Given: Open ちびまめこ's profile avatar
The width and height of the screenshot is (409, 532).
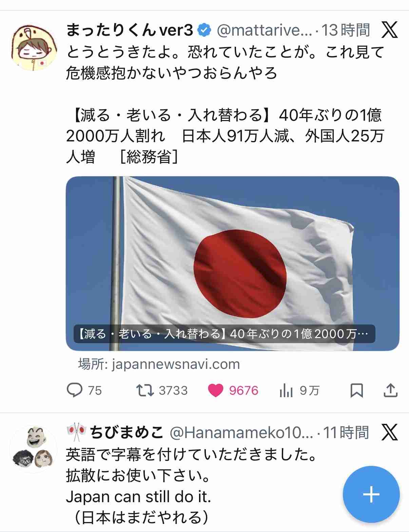Looking at the screenshot, I should tap(33, 449).
